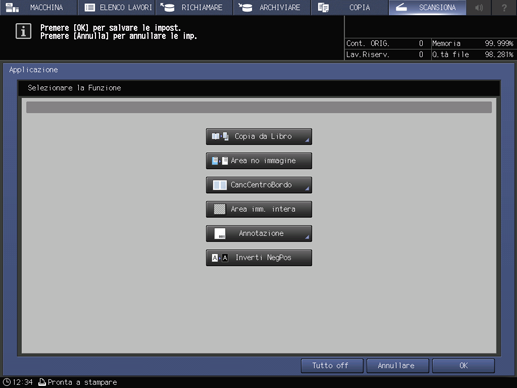Click the submenu arrow on CancCentroBordo
The height and width of the screenshot is (388, 517).
[307, 189]
